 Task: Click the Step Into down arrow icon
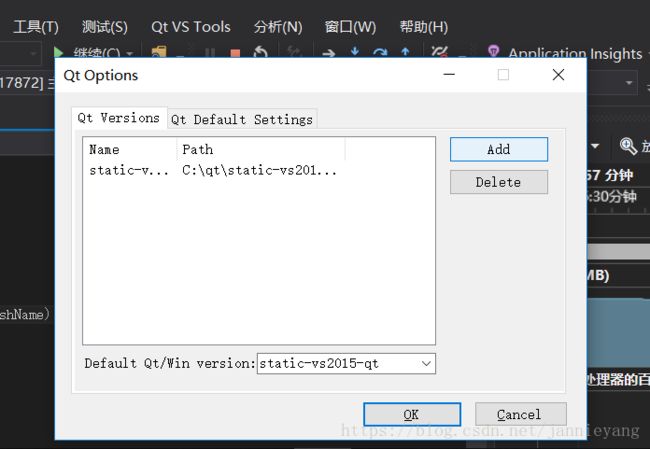355,52
